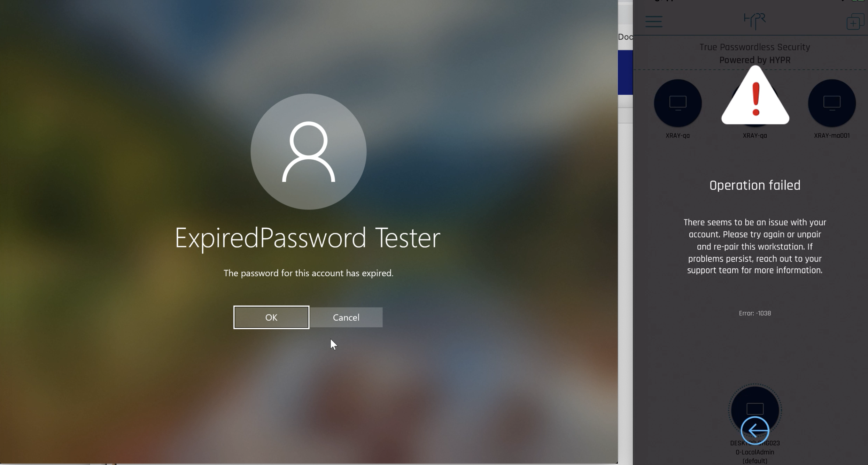Click the ExpiredPassword Tester account name
The width and height of the screenshot is (868, 465).
click(x=308, y=238)
